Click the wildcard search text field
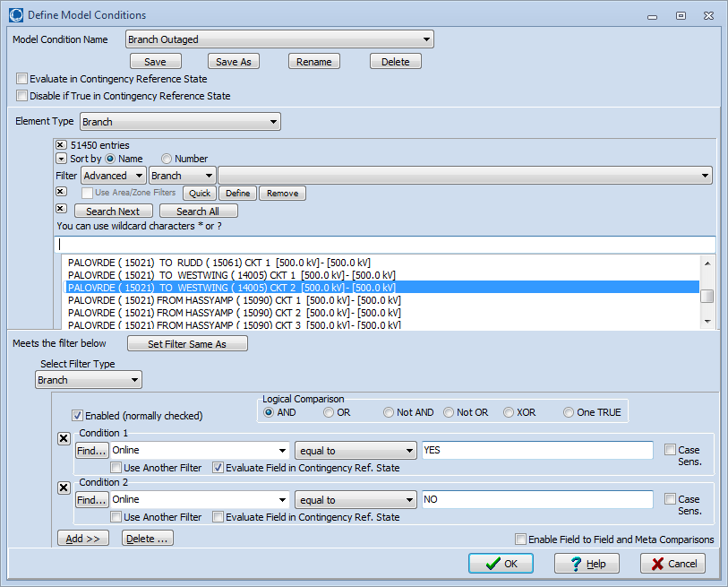 click(385, 244)
